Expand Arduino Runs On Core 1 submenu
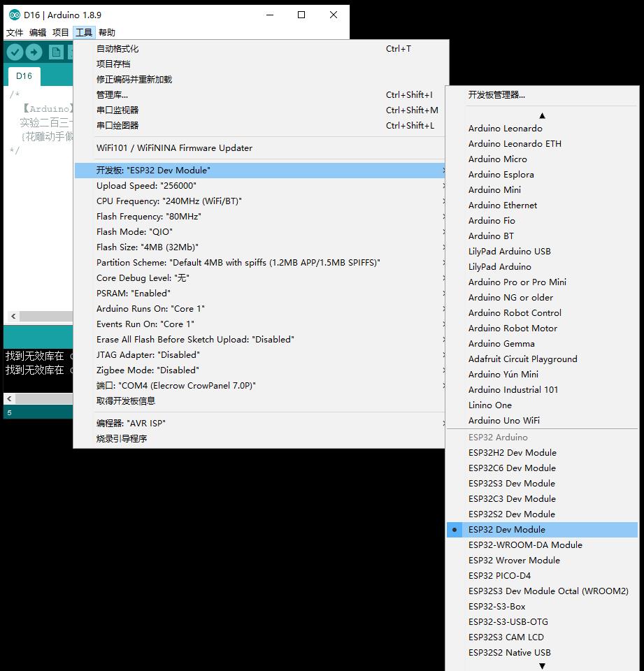Viewport: 644px width, 671px height. 262,309
